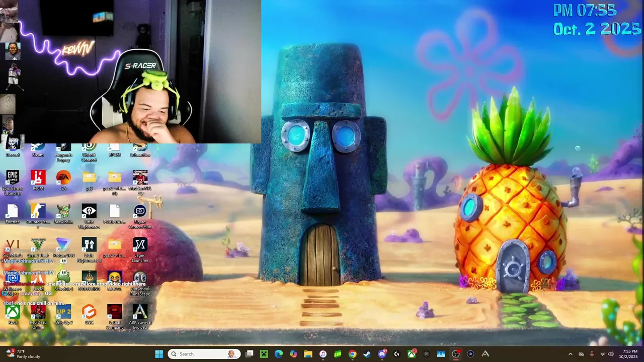Open the Little Nightmares desktop icon

89,216
